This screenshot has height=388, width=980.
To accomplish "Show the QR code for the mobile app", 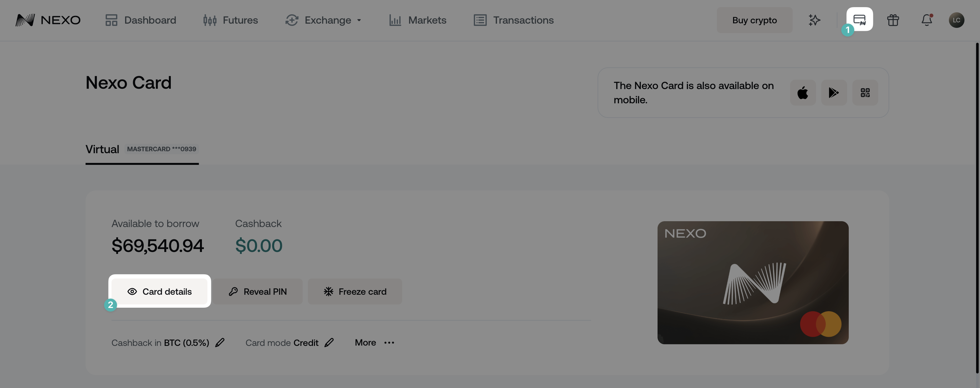I will (865, 92).
